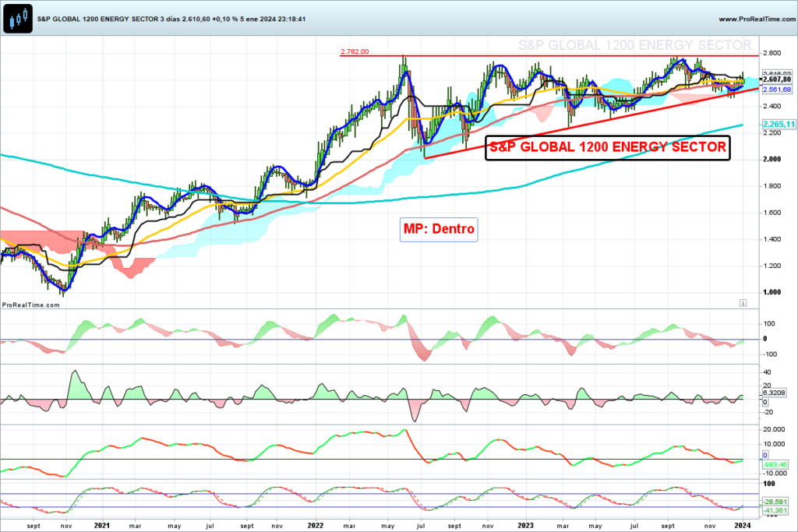798x532 pixels.
Task: Select the red 2.782,00 resistance label
Action: point(355,51)
